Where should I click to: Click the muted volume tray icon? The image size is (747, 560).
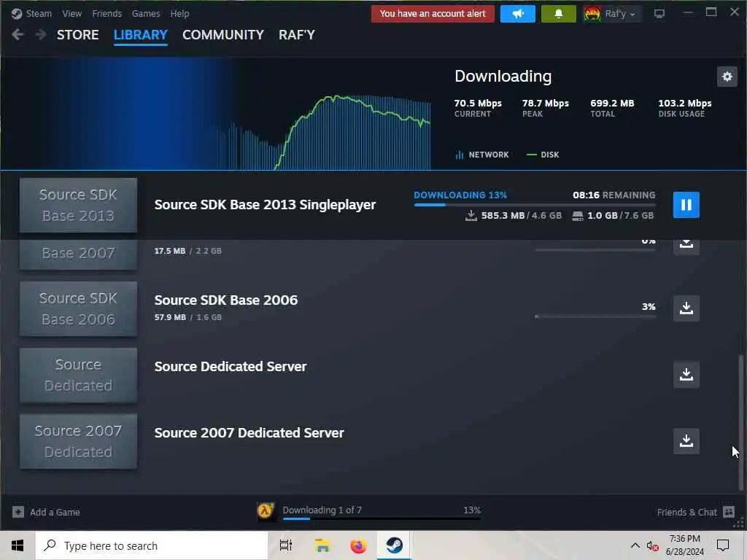(651, 545)
